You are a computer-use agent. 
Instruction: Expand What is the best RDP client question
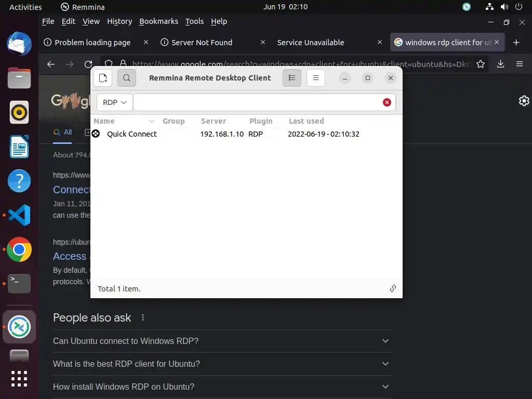(222, 364)
